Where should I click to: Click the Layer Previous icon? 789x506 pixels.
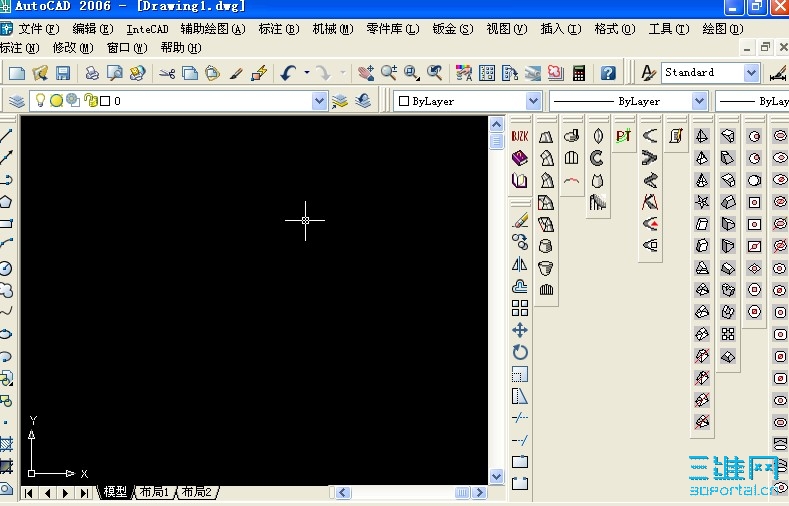point(363,101)
